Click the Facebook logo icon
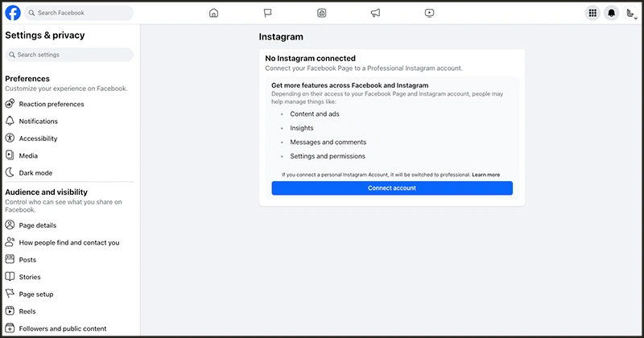Viewport: 644px width, 338px height. 13,13
